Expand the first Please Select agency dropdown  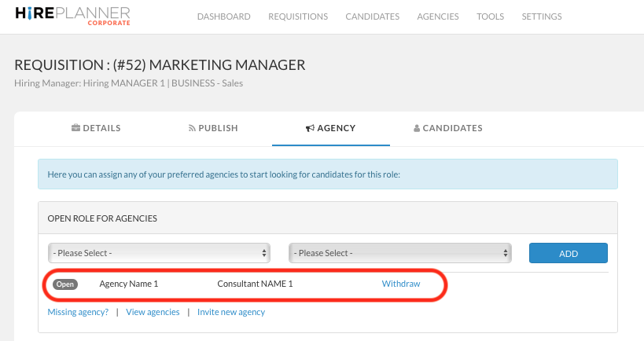(x=160, y=253)
